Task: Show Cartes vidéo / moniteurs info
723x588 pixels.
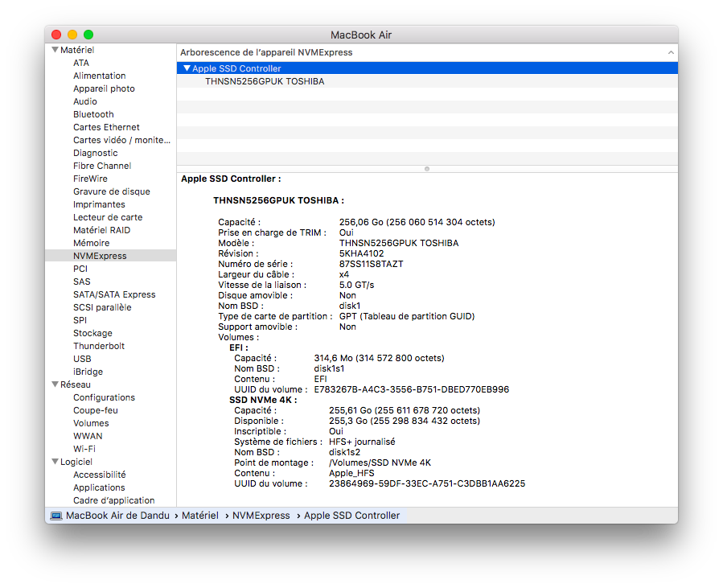Action: point(121,140)
